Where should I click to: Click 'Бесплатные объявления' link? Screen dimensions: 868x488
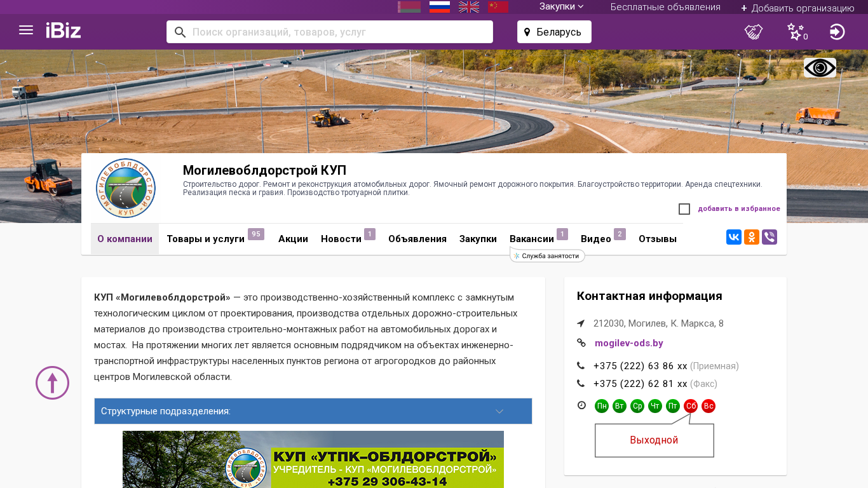click(x=665, y=7)
